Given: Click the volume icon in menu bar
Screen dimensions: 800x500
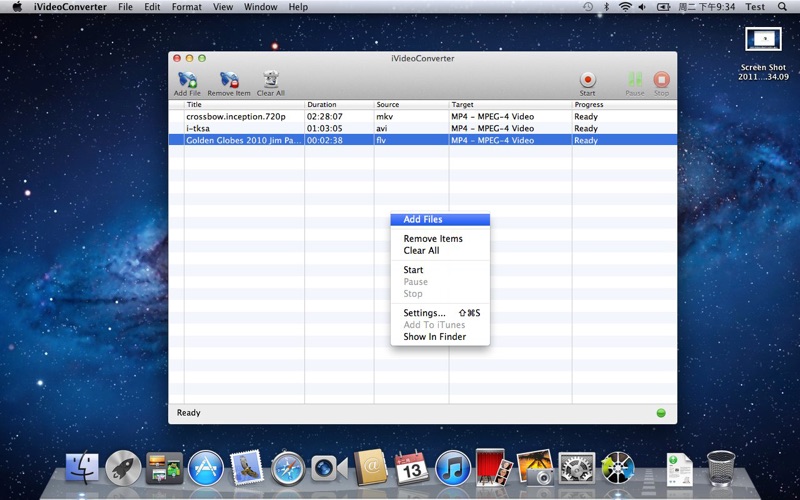Looking at the screenshot, I should click(642, 7).
